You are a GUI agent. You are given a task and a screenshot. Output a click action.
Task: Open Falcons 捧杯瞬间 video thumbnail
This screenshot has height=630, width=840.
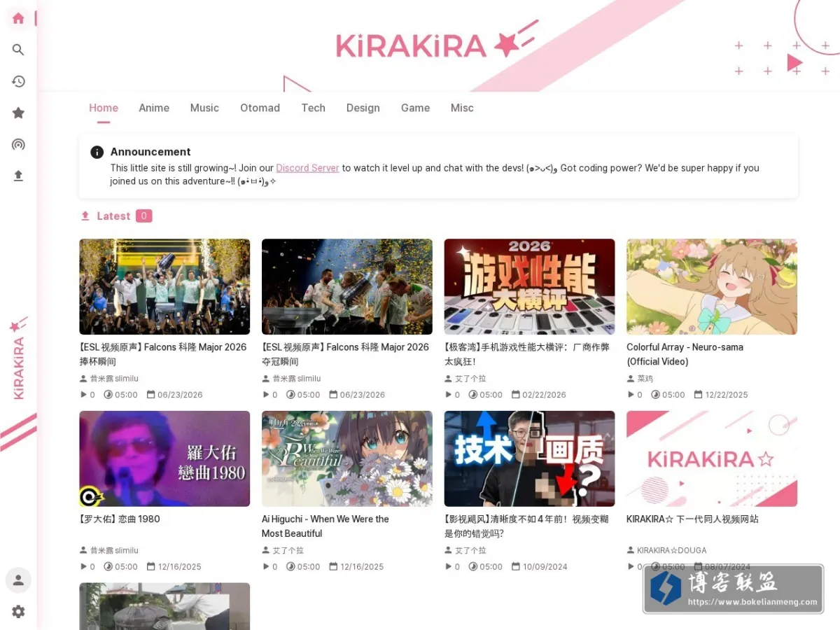point(164,287)
